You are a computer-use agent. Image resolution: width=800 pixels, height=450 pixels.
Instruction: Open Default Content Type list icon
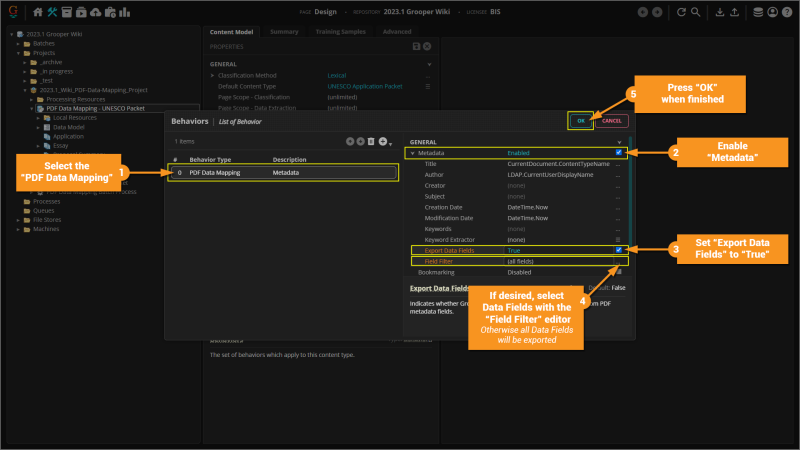pos(428,86)
